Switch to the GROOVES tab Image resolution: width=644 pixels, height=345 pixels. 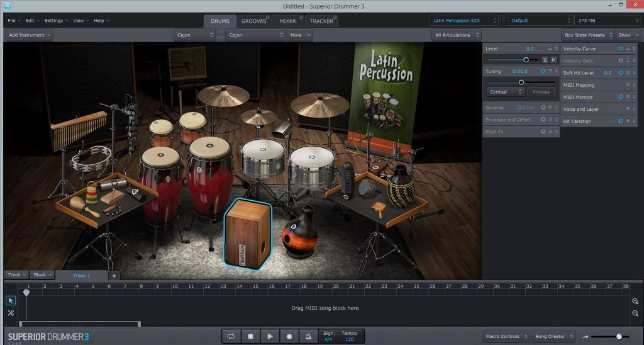[x=254, y=21]
